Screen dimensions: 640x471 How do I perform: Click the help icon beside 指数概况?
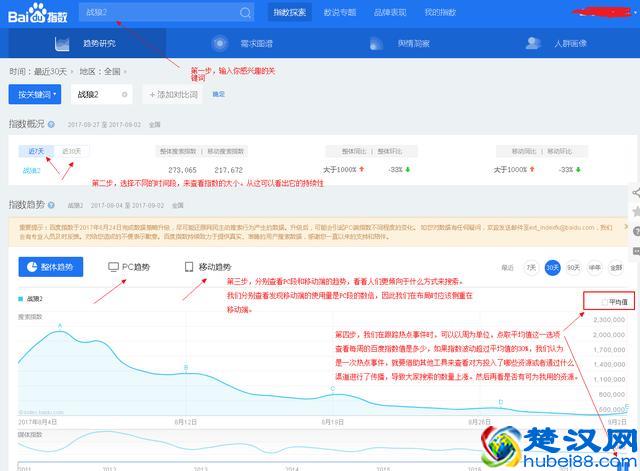coord(51,124)
